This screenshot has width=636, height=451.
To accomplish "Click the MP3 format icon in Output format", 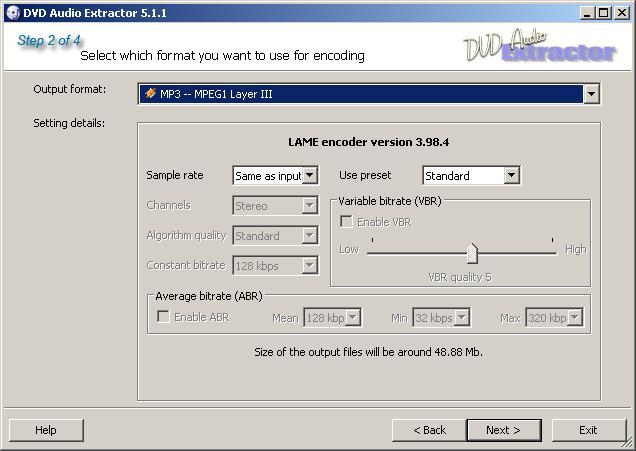I will pyautogui.click(x=150, y=93).
